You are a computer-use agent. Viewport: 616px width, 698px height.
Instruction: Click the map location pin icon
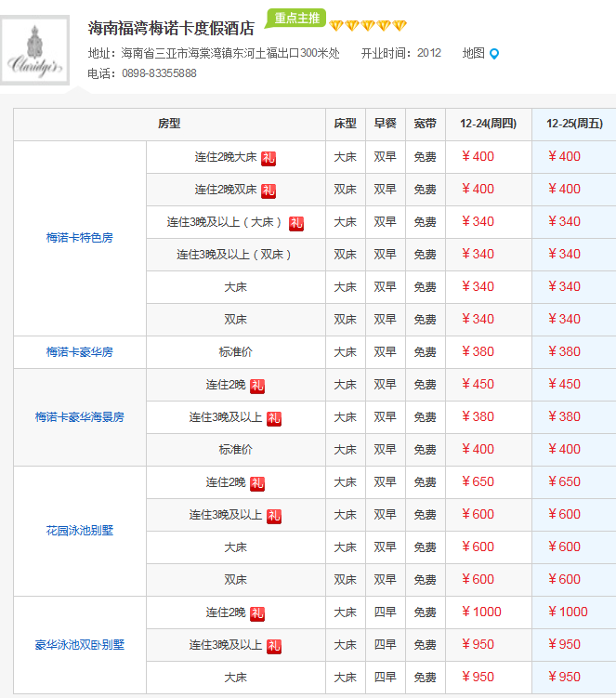point(494,54)
